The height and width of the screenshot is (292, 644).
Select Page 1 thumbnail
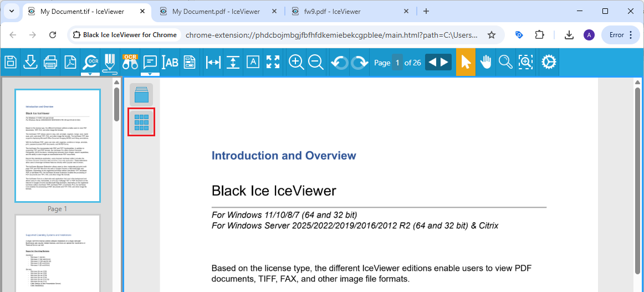point(58,146)
